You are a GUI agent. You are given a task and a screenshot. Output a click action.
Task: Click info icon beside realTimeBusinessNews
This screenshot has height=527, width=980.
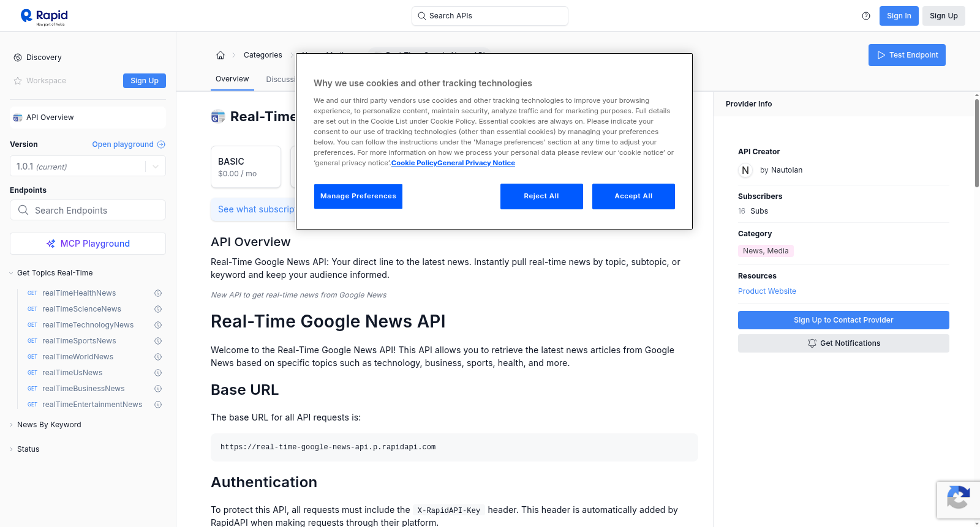(x=158, y=389)
